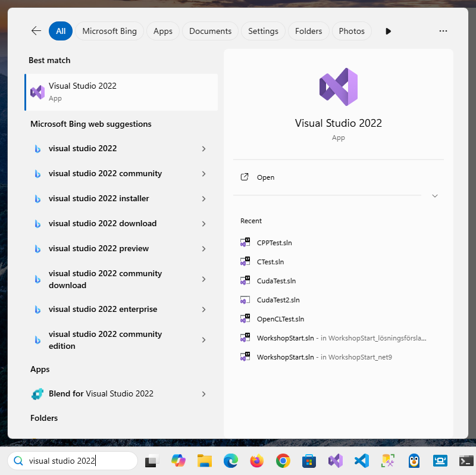Open Visual Studio from the taskbar
This screenshot has height=475, width=476.
pyautogui.click(x=336, y=461)
